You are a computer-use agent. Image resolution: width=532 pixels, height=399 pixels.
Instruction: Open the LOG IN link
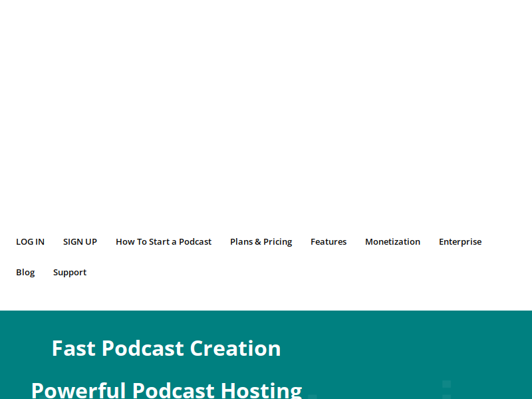(x=30, y=242)
